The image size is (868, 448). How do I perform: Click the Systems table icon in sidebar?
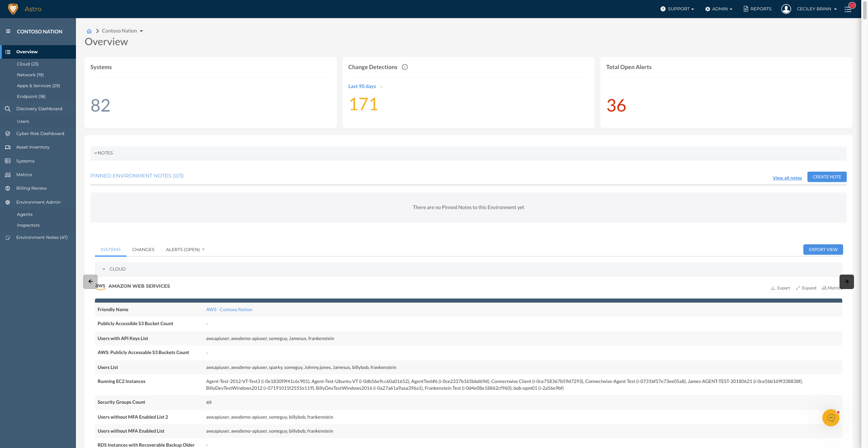(x=8, y=161)
